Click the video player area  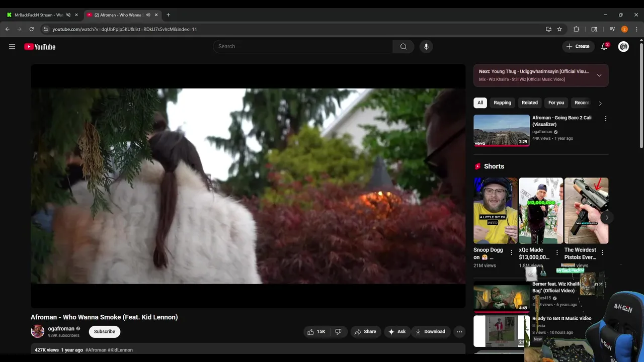[248, 186]
